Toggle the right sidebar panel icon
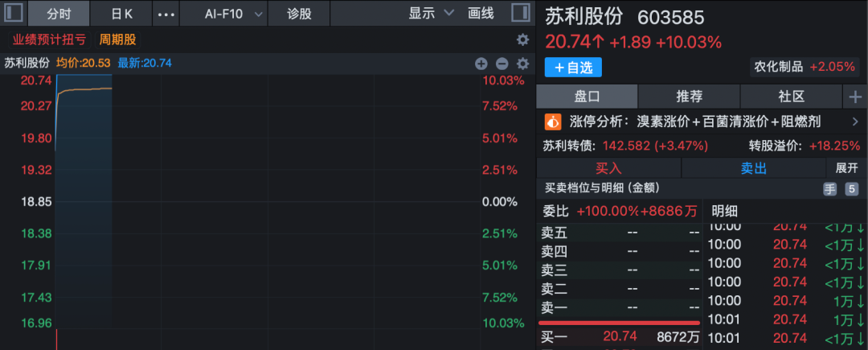 point(520,13)
